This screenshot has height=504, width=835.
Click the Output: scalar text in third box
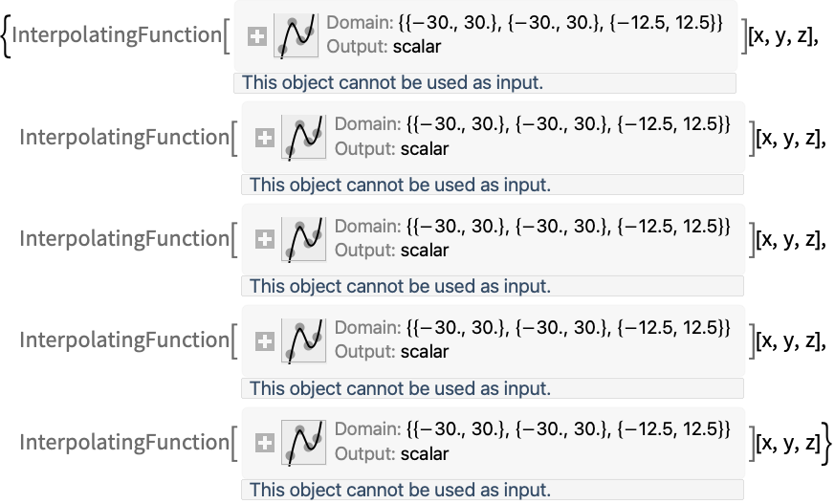click(391, 251)
